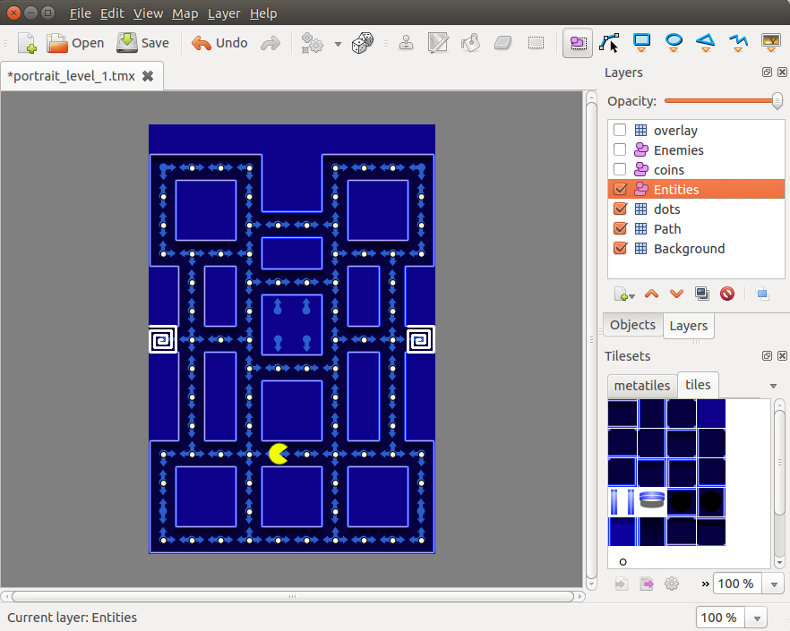The height and width of the screenshot is (631, 790).
Task: Open the Help menu
Action: point(264,14)
